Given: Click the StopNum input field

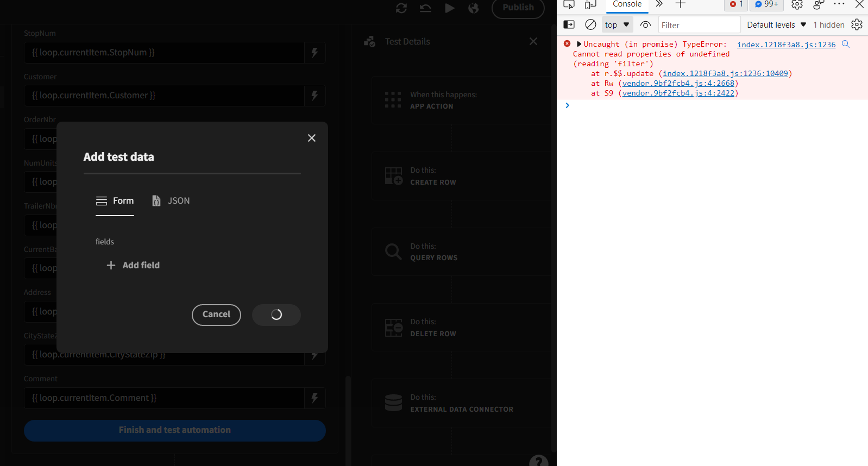Looking at the screenshot, I should tap(164, 53).
